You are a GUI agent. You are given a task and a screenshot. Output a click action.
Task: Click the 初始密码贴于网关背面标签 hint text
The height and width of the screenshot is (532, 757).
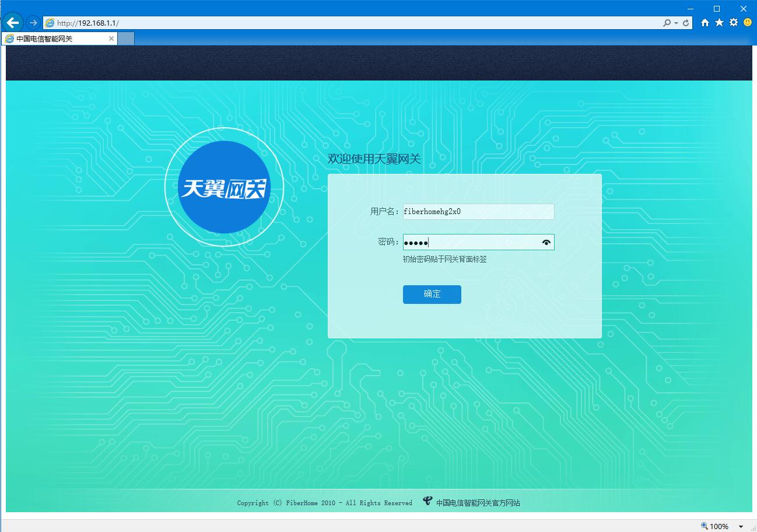(445, 259)
